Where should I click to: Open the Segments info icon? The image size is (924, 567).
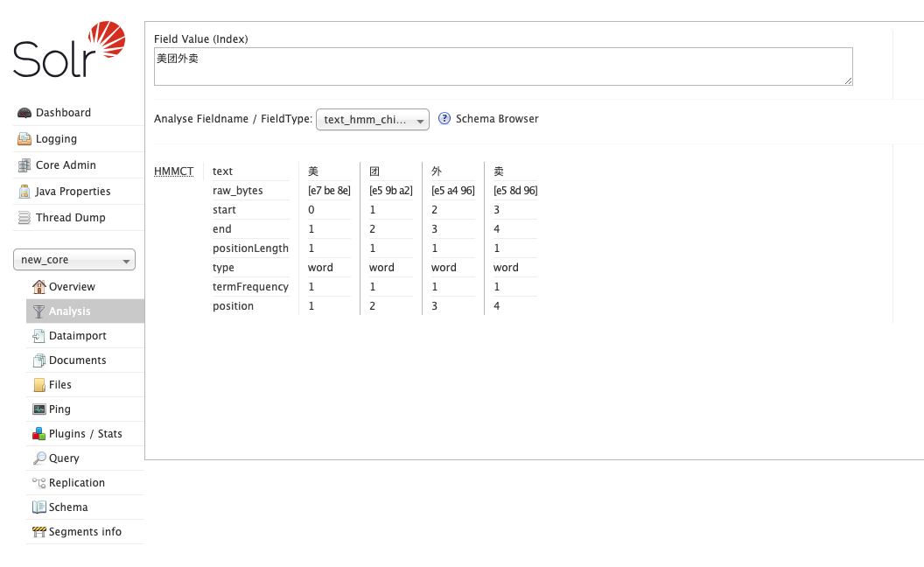pos(38,532)
